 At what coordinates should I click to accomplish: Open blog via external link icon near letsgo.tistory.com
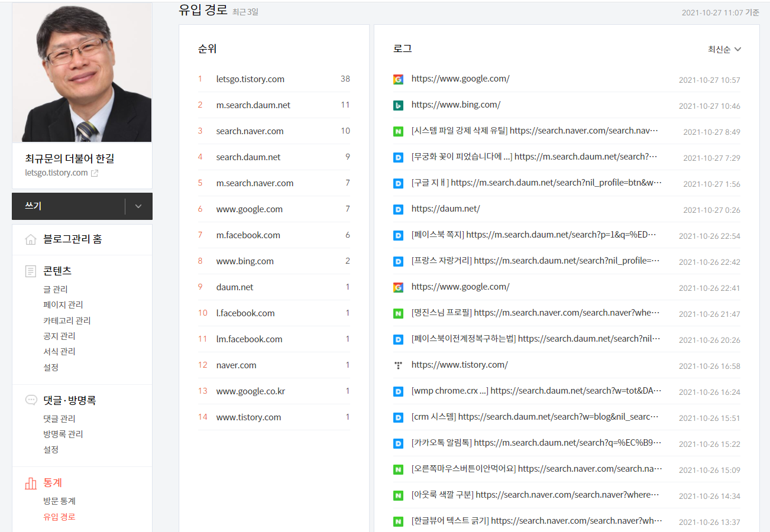click(95, 173)
